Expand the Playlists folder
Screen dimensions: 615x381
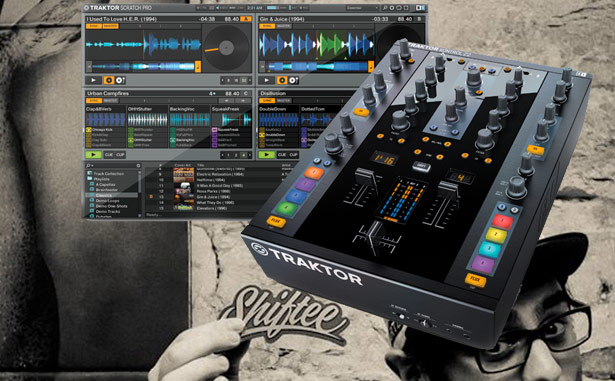pos(99,179)
